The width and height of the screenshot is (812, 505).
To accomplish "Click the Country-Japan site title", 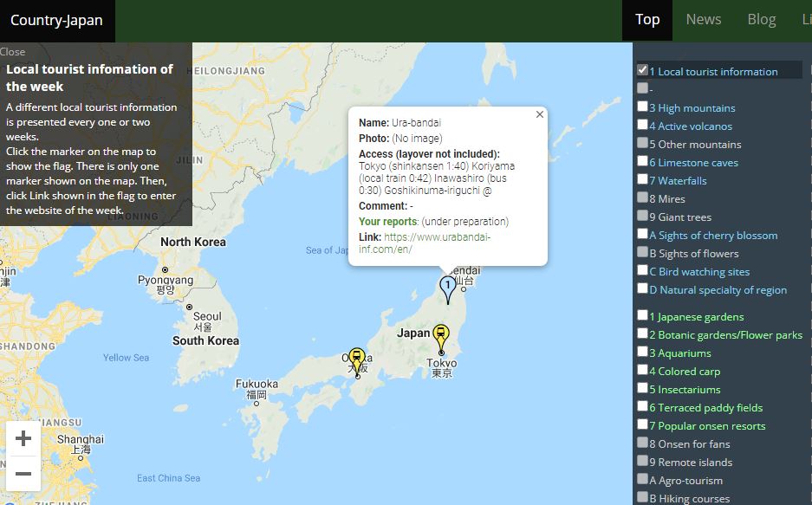I will 57,19.
